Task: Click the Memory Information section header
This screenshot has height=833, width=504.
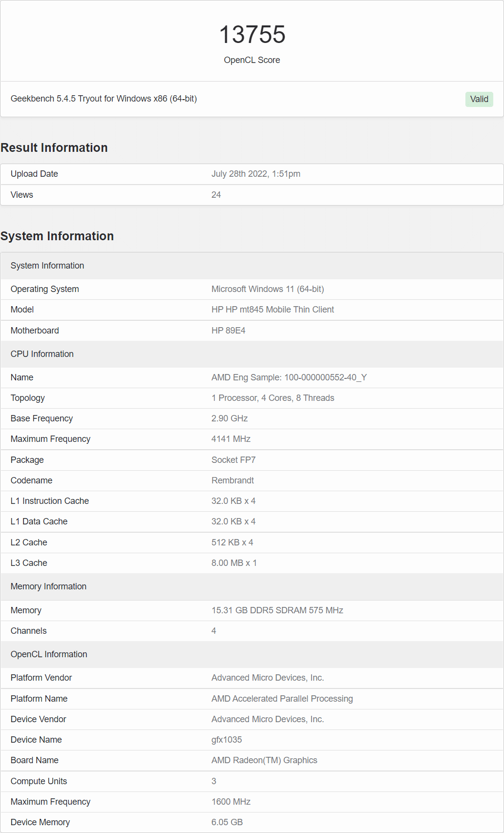Action: pos(252,586)
